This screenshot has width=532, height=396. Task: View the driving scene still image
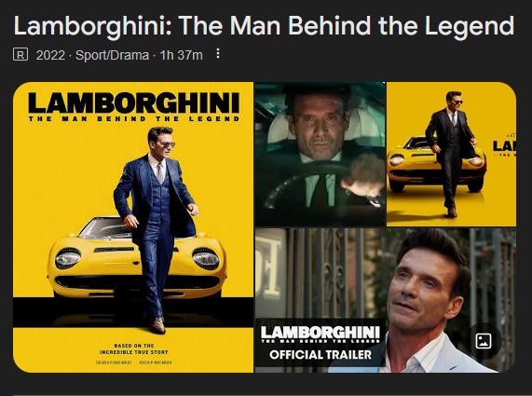[321, 154]
